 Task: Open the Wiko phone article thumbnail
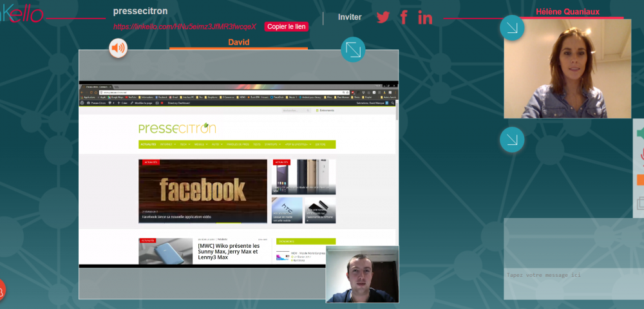tap(166, 251)
